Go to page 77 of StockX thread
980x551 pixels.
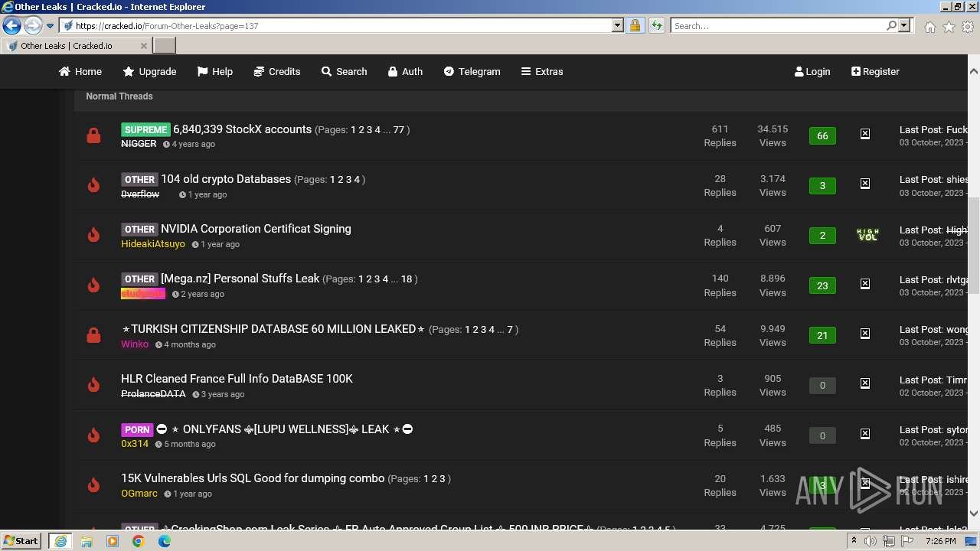[398, 130]
